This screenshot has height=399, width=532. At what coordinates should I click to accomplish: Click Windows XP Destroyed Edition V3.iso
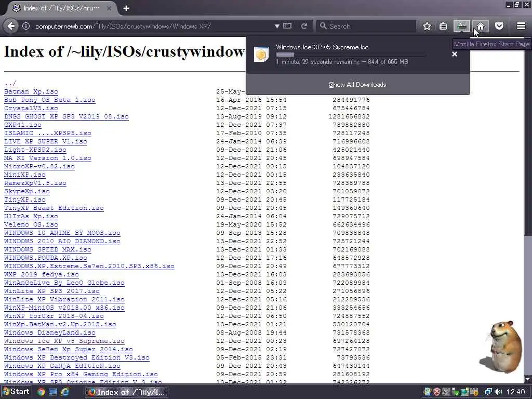[x=77, y=357]
